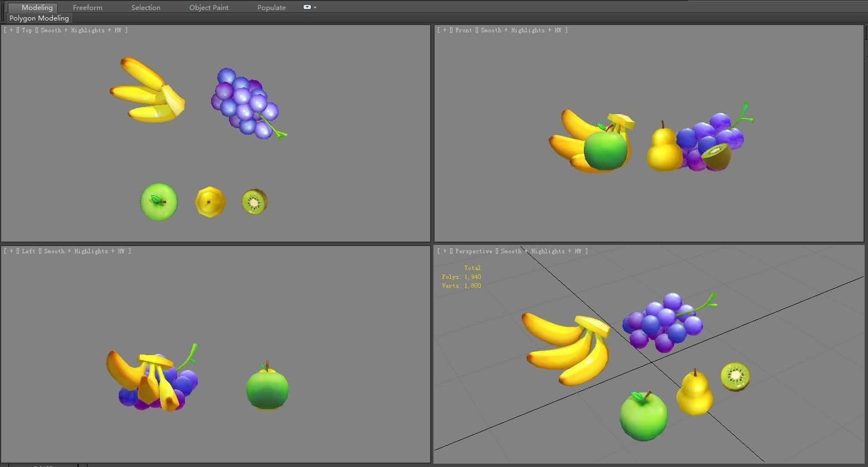868x467 pixels.
Task: Open the Top viewport view-name menu
Action: coord(27,30)
